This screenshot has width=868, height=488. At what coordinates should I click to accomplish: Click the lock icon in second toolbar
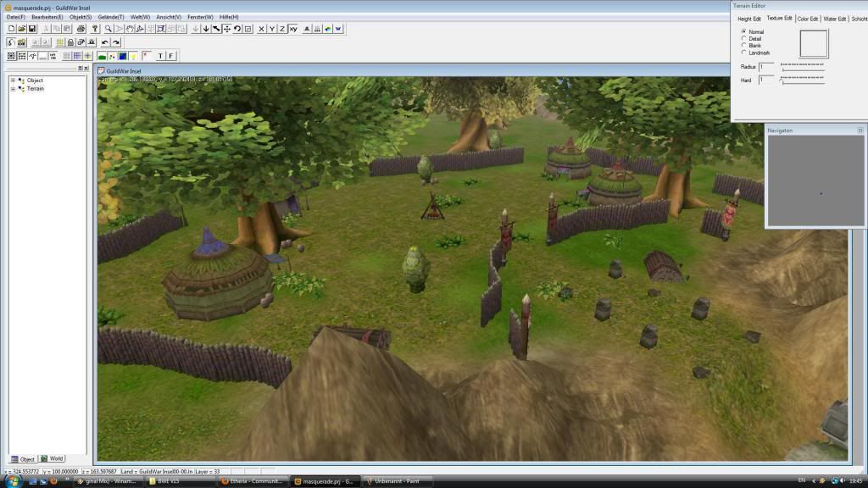70,42
